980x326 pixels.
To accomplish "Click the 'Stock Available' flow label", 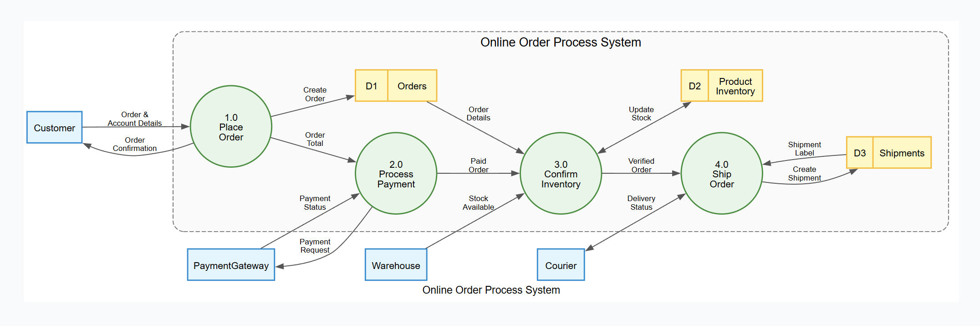I will (478, 203).
